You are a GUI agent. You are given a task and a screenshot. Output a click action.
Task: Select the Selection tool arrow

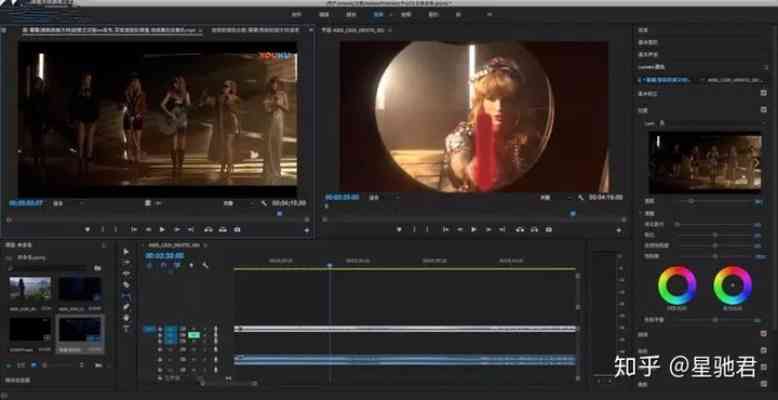pyautogui.click(x=126, y=252)
